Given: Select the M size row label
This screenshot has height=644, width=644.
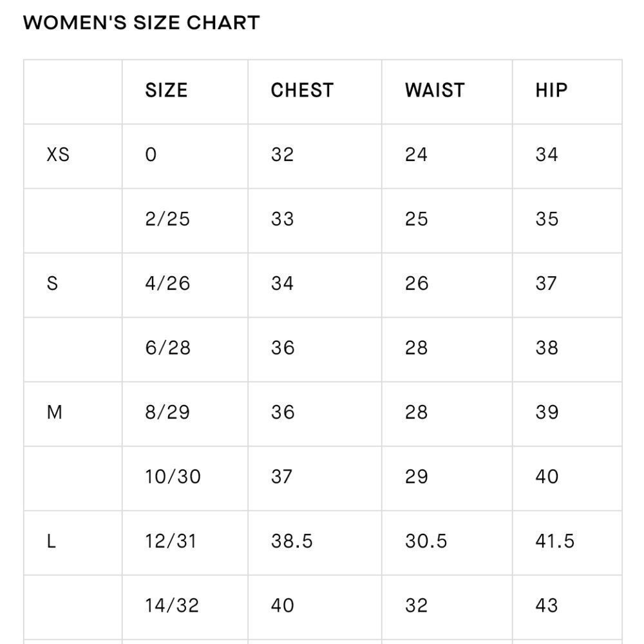Looking at the screenshot, I should 54,412.
